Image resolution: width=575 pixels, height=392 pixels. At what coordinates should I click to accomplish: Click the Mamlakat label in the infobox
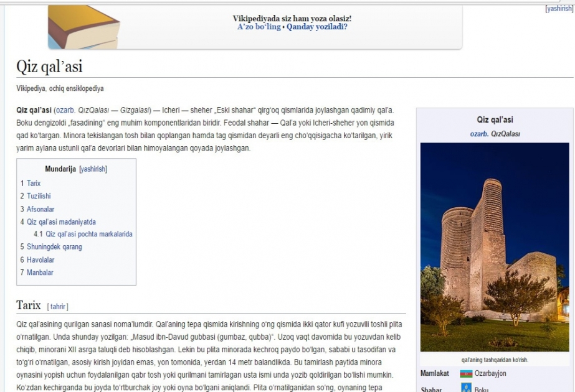(435, 373)
